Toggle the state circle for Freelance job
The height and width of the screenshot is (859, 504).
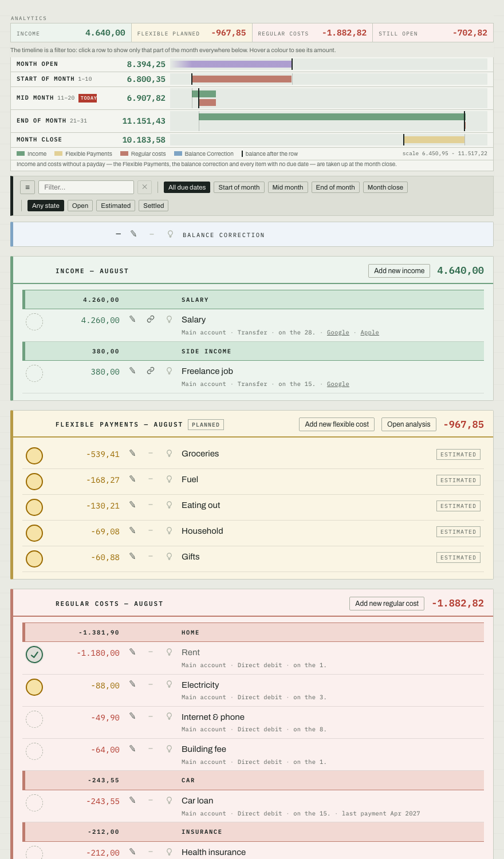point(34,373)
